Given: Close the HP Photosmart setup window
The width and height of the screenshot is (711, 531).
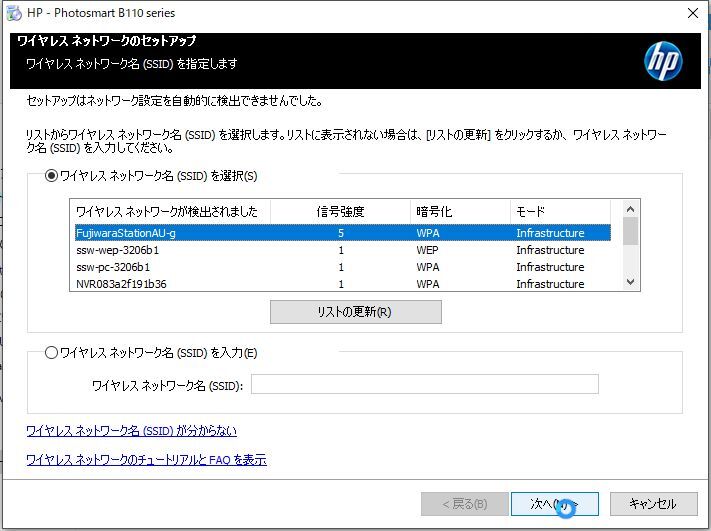Looking at the screenshot, I should coord(692,13).
